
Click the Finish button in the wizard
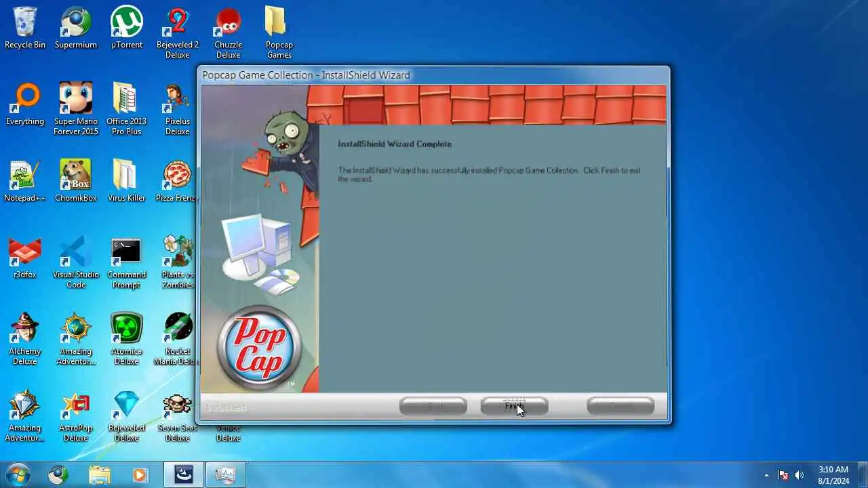(x=514, y=406)
